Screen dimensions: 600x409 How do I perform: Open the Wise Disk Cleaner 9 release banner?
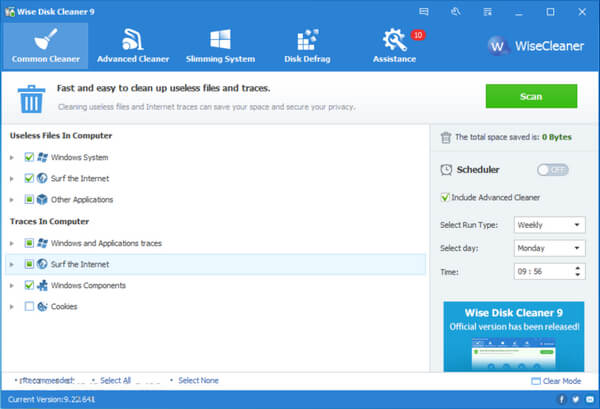coord(514,337)
